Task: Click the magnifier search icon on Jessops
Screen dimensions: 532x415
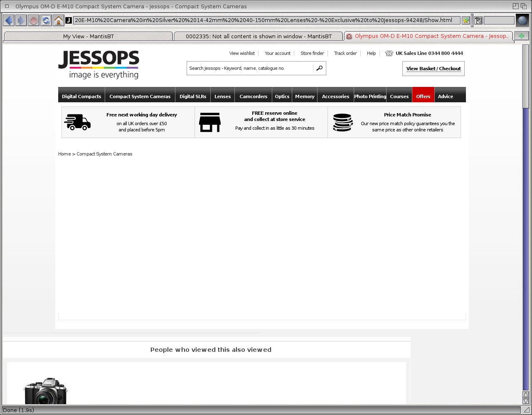Action: 319,68
